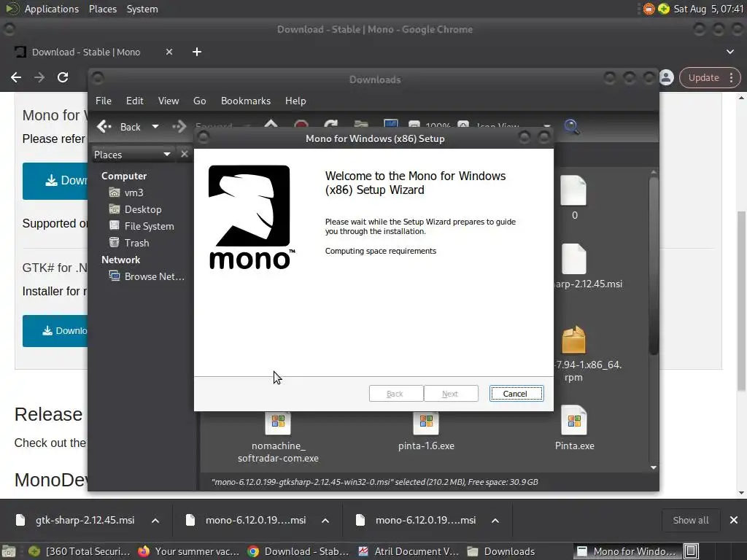
Task: Select the file named 0 icon
Action: (x=573, y=190)
